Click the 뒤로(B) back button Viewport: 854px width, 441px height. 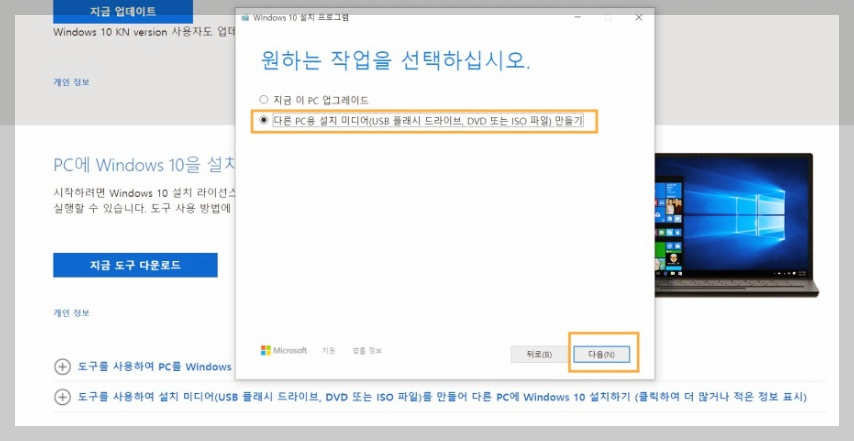click(x=539, y=354)
